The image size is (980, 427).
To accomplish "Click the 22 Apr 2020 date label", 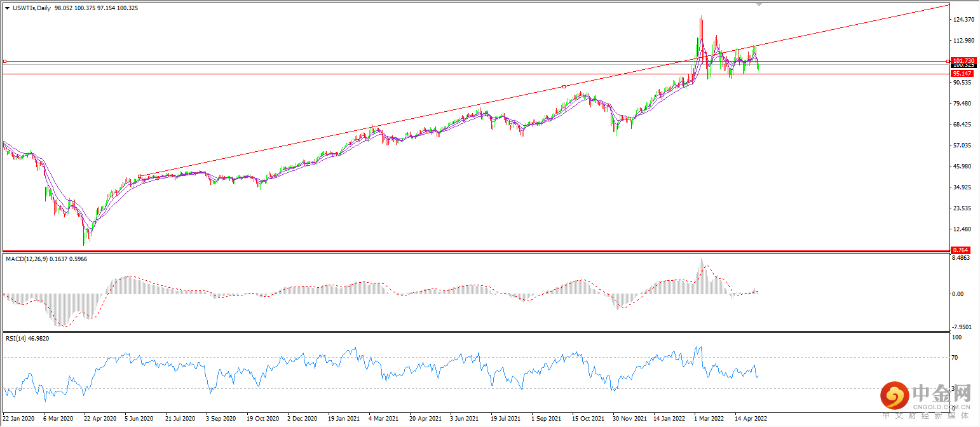I will 100,419.
